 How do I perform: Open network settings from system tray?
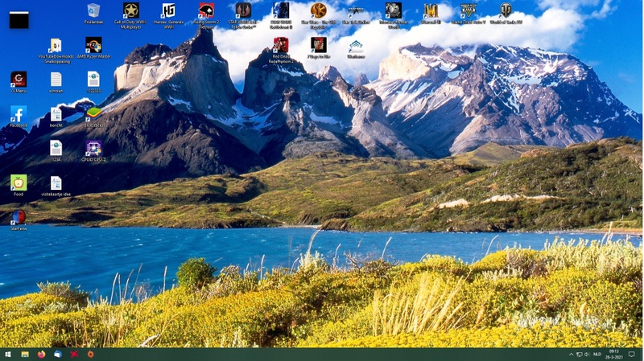coord(579,355)
